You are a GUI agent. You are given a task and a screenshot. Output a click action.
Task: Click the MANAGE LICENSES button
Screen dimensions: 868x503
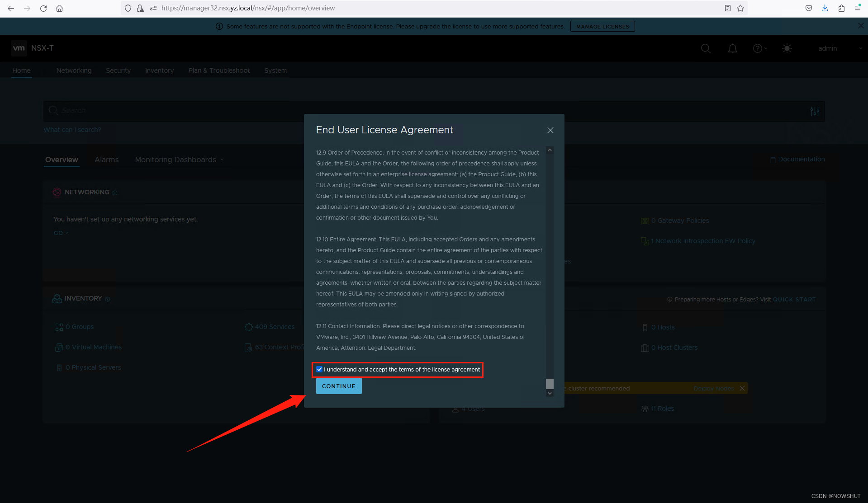[x=602, y=26]
